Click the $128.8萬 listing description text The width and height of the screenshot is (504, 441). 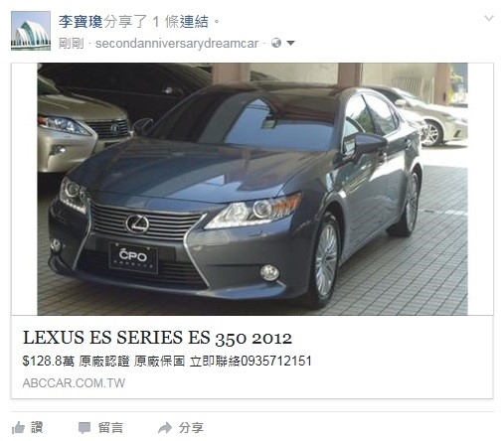[x=167, y=361]
